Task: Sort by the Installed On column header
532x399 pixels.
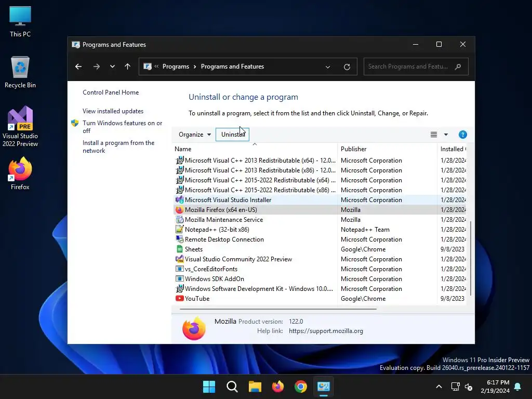Action: (x=453, y=149)
